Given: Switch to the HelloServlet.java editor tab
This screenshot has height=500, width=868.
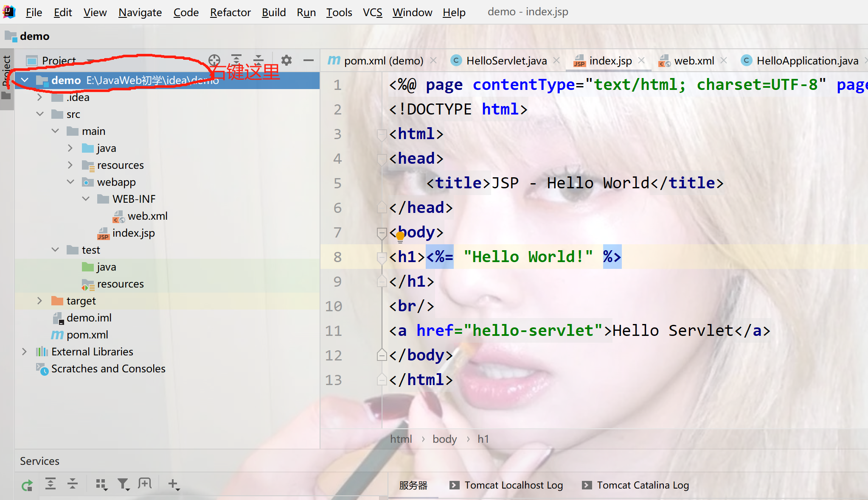Looking at the screenshot, I should [x=506, y=60].
